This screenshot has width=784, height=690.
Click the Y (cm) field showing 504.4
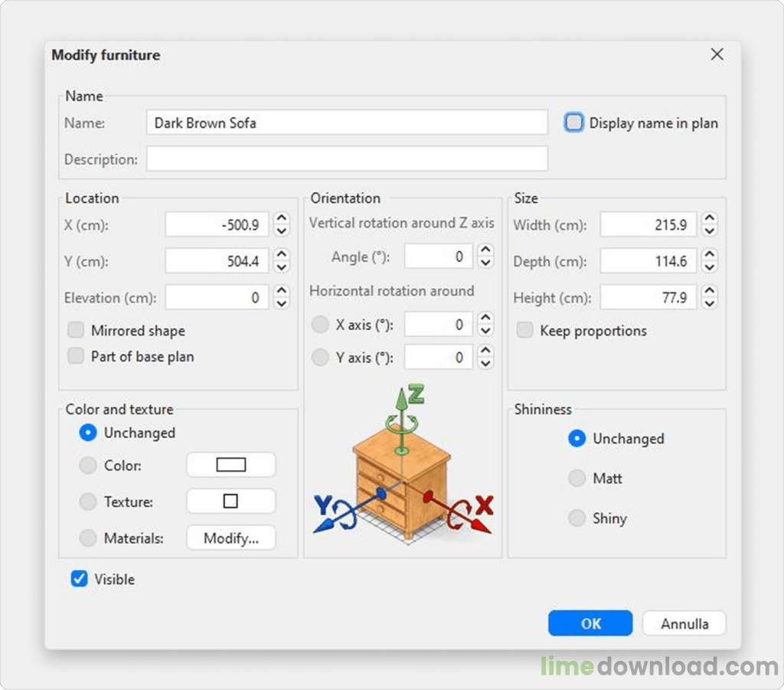(x=217, y=261)
